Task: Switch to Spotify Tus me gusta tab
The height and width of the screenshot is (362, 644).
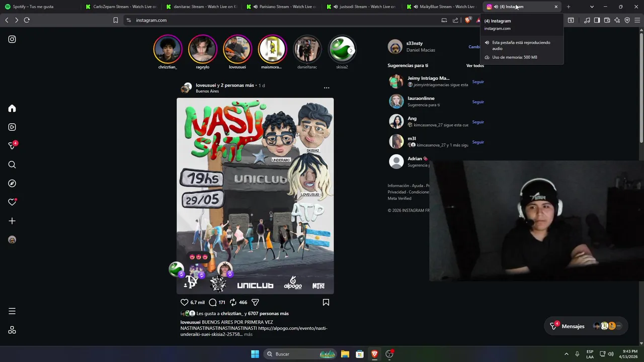Action: pos(40,7)
